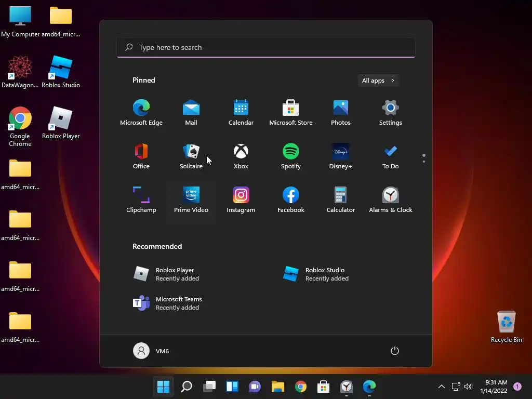The image size is (532, 399).
Task: Click the Type here to search field
Action: pos(266,47)
